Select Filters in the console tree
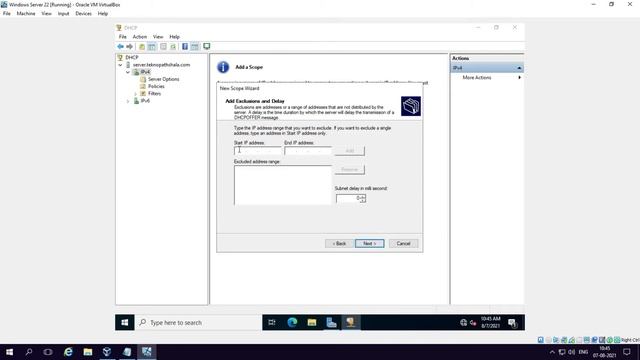Image resolution: width=640 pixels, height=360 pixels. click(154, 93)
